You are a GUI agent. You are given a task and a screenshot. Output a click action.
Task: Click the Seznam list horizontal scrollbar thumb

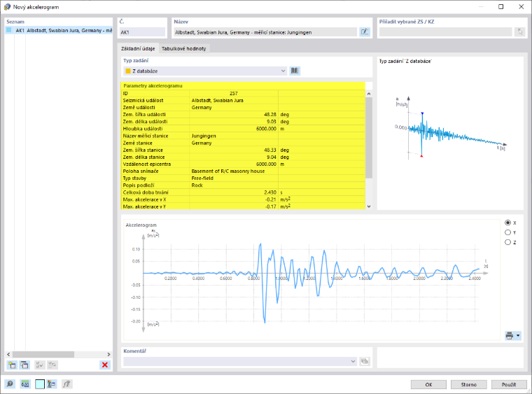pos(43,354)
